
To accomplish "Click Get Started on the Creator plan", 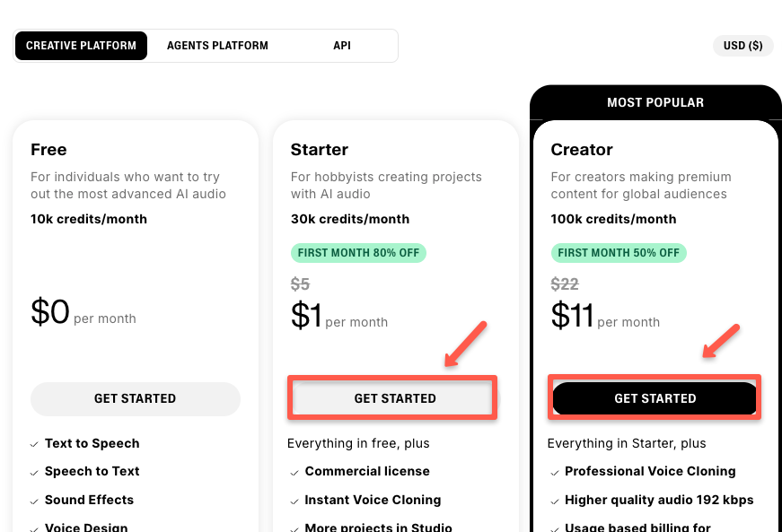I will pyautogui.click(x=654, y=397).
